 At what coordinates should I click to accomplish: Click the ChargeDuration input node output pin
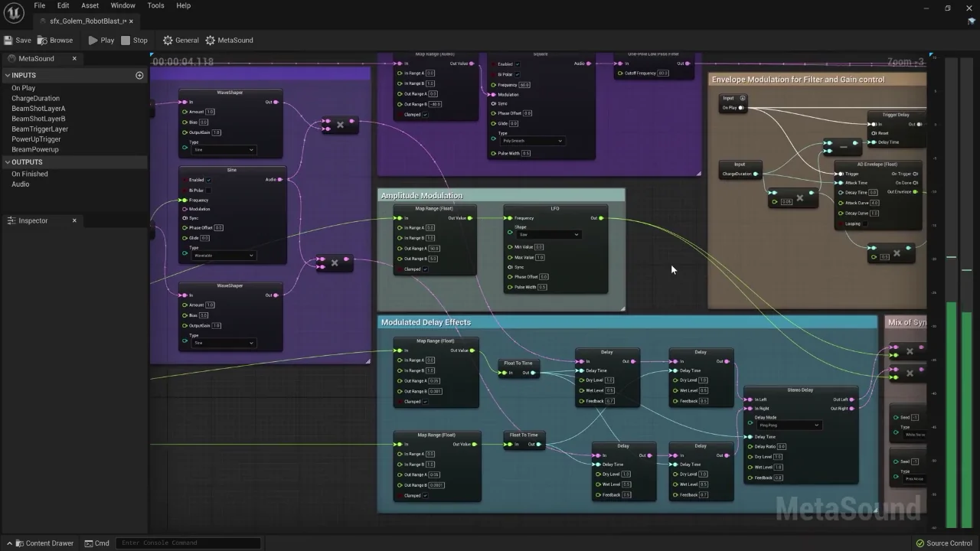756,174
